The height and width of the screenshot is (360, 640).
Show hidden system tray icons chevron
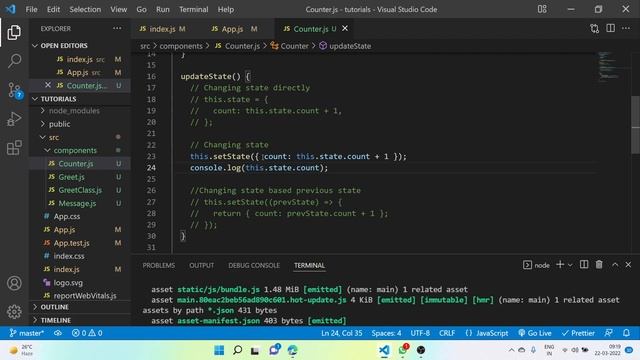[x=511, y=350]
